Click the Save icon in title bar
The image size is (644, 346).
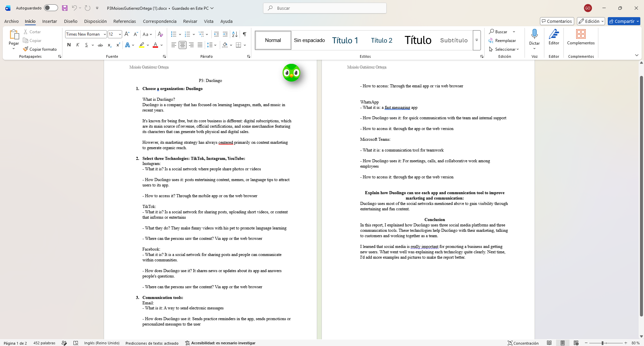(x=65, y=8)
